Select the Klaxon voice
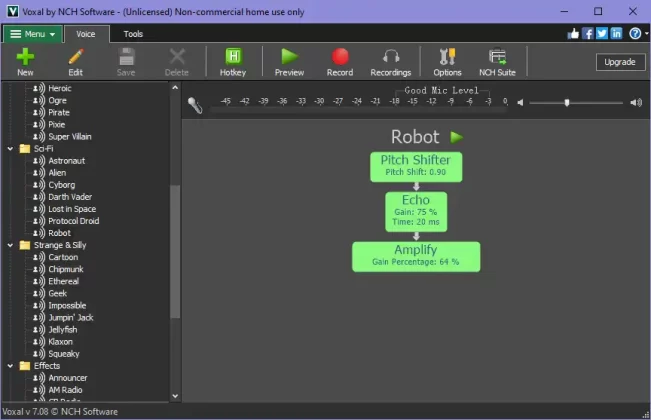 60,342
